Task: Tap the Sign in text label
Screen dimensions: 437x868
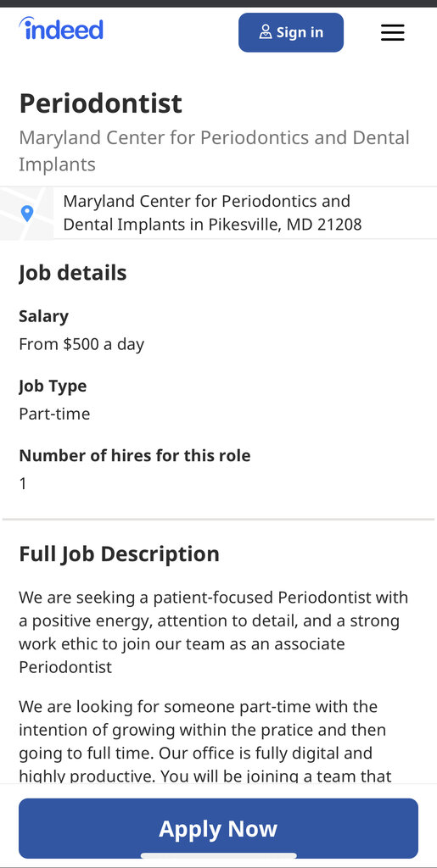Action: point(300,32)
